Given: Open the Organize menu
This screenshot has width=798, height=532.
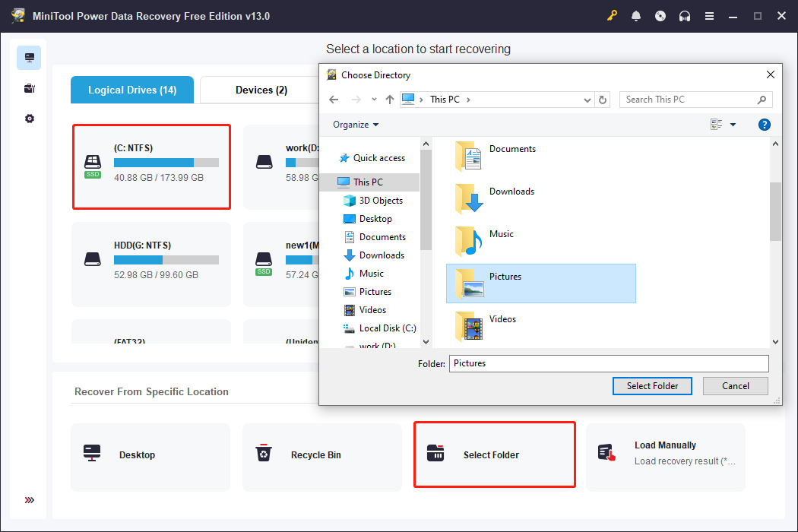Looking at the screenshot, I should pyautogui.click(x=356, y=125).
